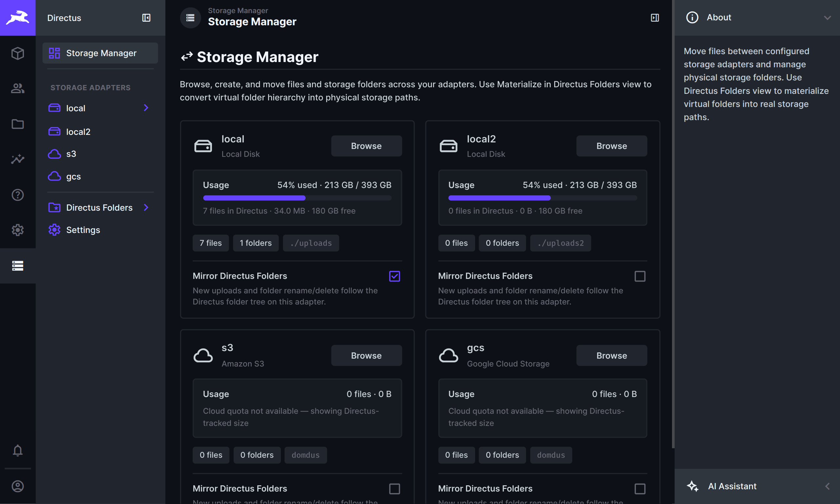Browse the local2 adapter
Viewport: 840px width, 504px height.
(612, 146)
